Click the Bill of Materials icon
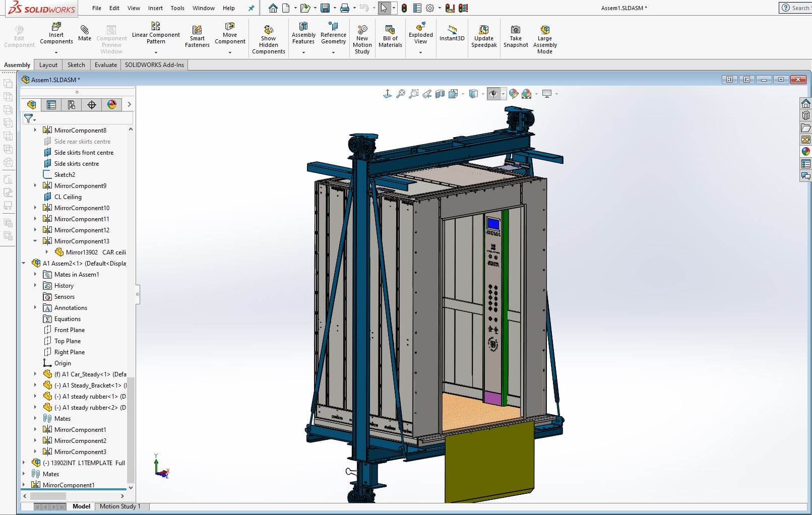Viewport: 812px width, 515px height. click(x=390, y=35)
